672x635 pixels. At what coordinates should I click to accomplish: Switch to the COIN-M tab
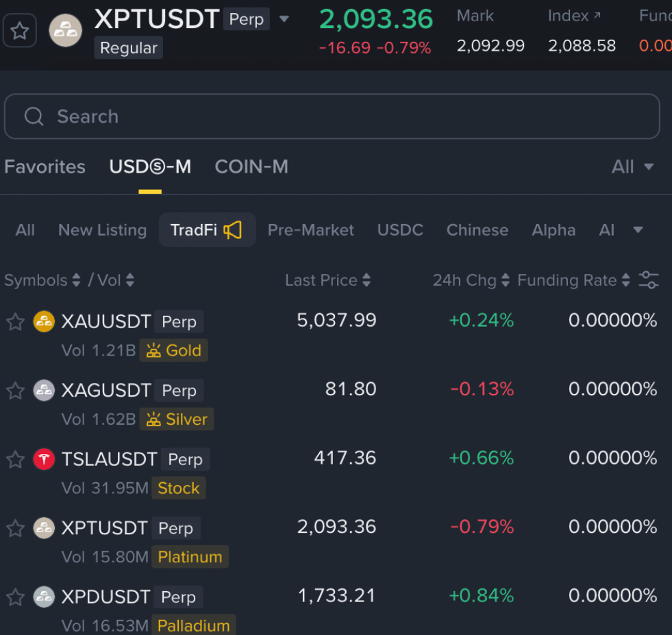tap(251, 166)
